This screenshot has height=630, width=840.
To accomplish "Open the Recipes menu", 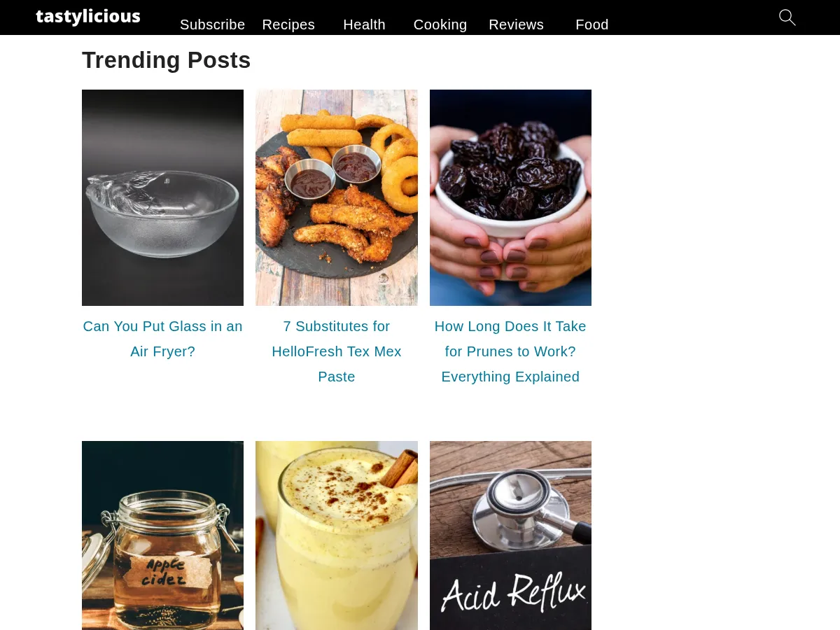I will tap(288, 24).
